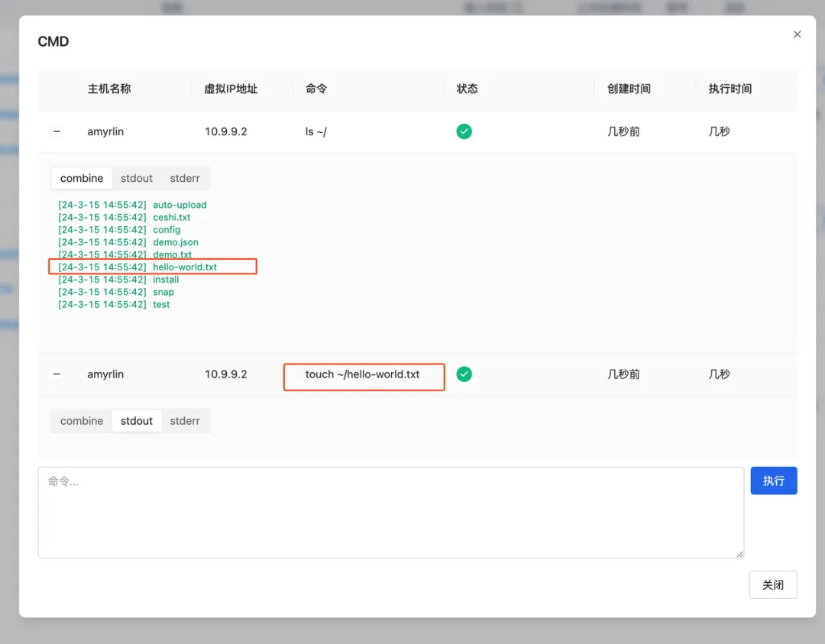This screenshot has height=644, width=825.
Task: Click success status icon for touch command
Action: click(464, 374)
